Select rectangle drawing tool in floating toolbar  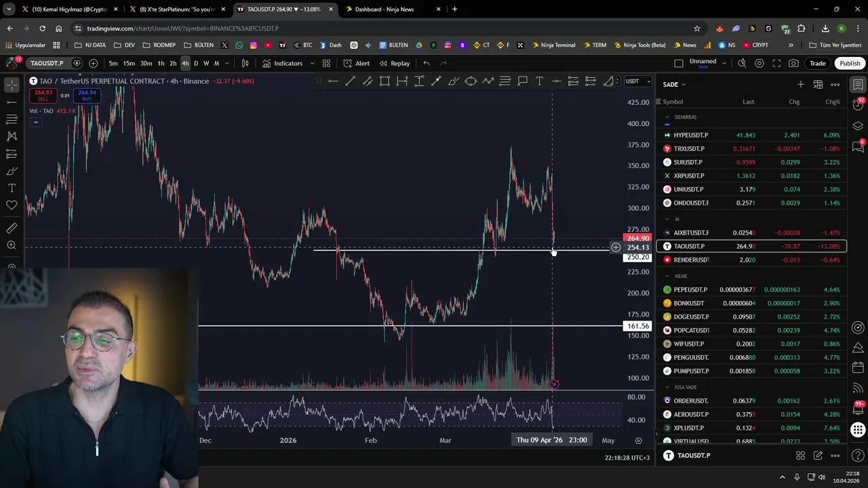384,81
